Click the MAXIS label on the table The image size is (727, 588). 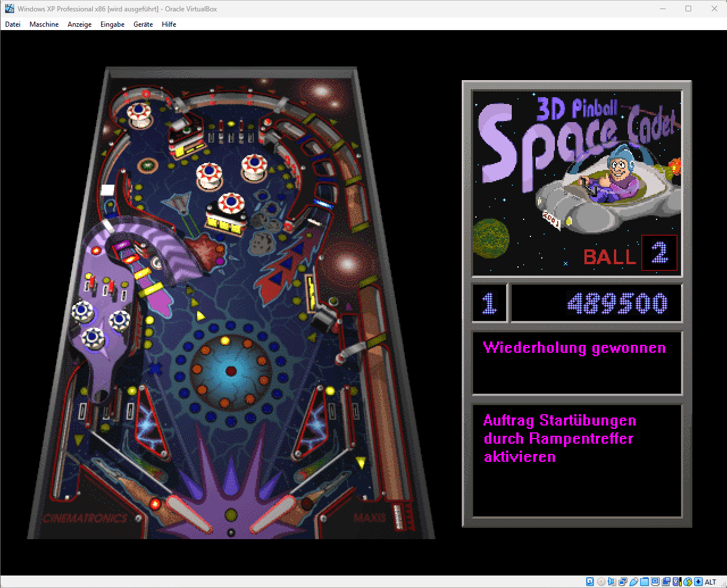370,518
